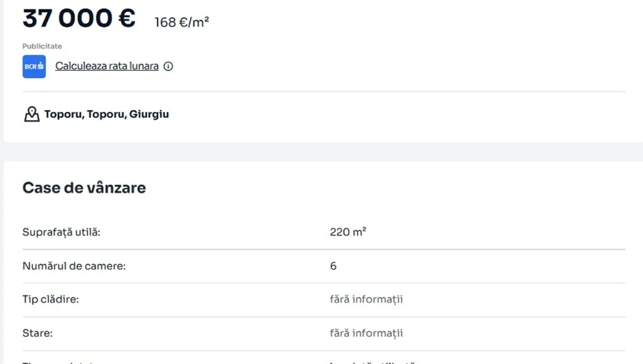Click the map pin location icon
Viewport: 643px width, 364px height.
[31, 114]
